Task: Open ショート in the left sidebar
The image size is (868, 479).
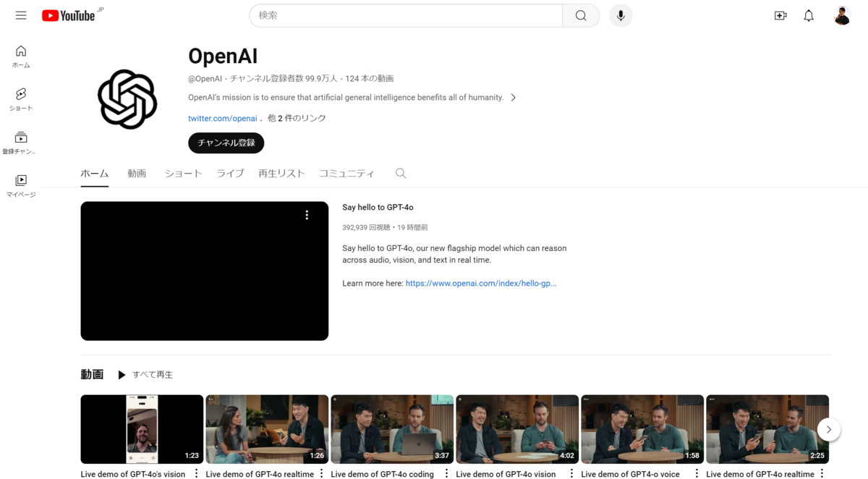Action: point(21,99)
